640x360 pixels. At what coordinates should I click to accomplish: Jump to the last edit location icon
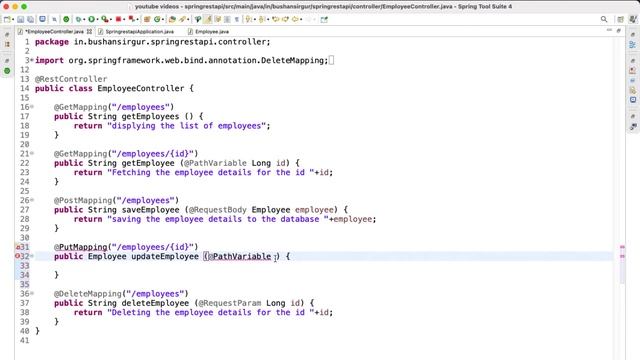pos(276,19)
